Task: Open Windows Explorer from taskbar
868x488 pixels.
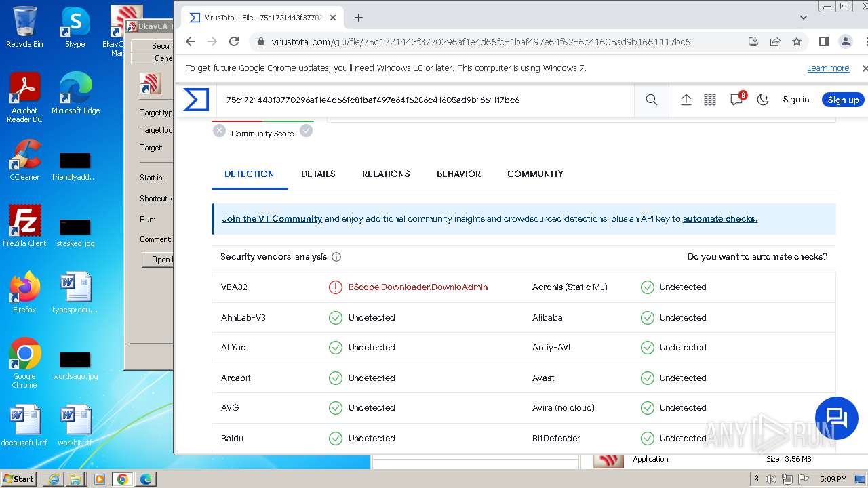Action: (x=75, y=479)
